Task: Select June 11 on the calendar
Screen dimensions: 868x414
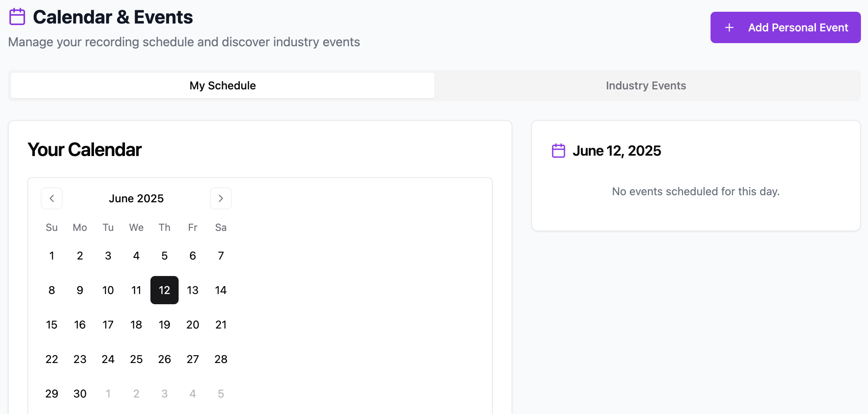Action: click(x=136, y=290)
